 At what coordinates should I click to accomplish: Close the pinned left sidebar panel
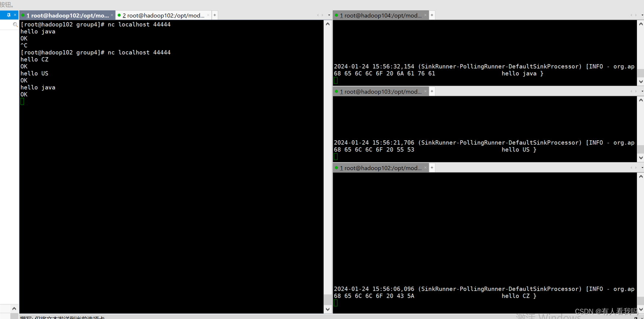click(x=15, y=15)
